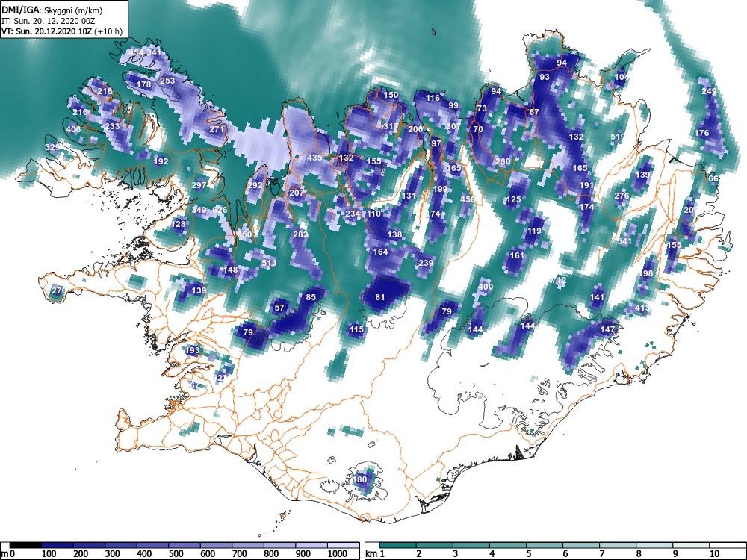
Task: Click the visibility value 454
Action: (137, 52)
